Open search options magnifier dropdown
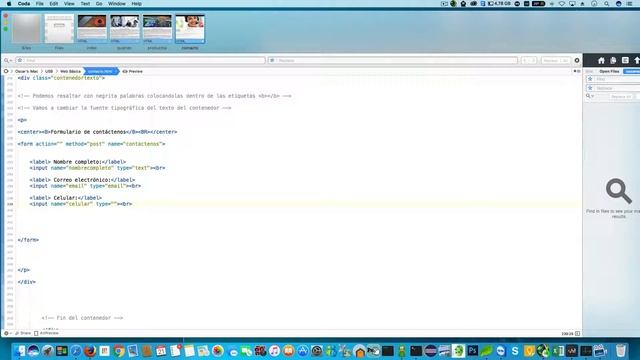Viewport: 640px width, 360px height. coord(8,60)
